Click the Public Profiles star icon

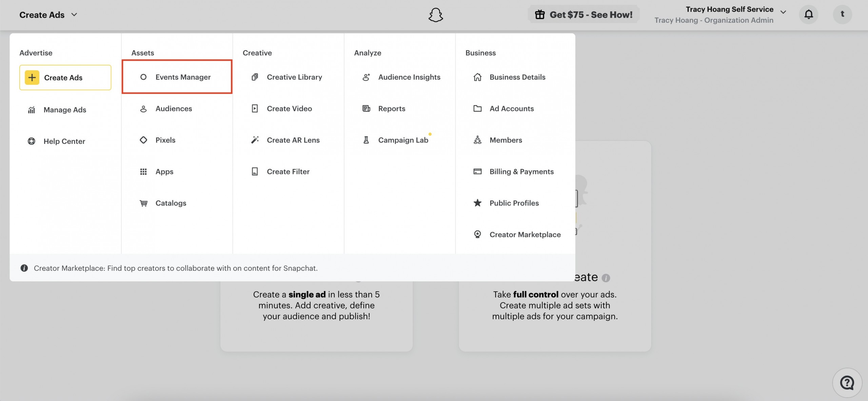477,203
